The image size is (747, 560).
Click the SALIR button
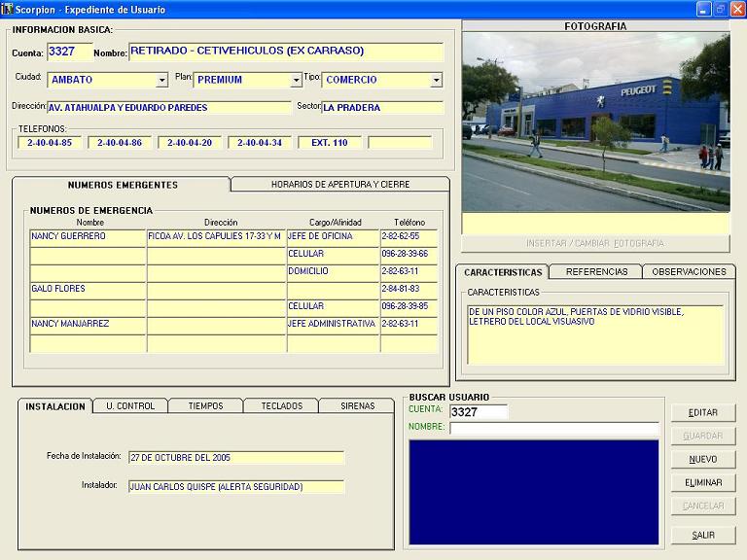[703, 536]
